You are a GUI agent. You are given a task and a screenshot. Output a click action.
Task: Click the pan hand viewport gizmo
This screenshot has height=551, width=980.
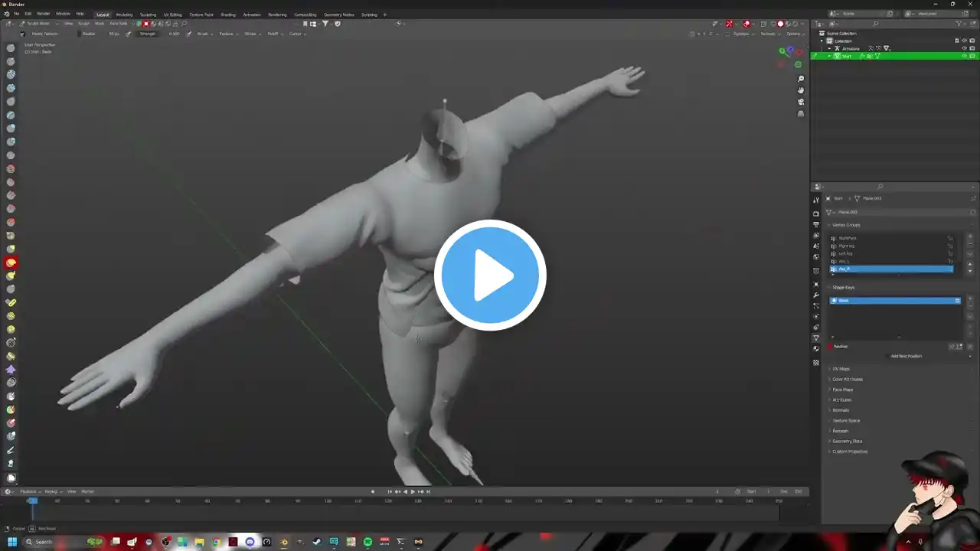[x=801, y=90]
